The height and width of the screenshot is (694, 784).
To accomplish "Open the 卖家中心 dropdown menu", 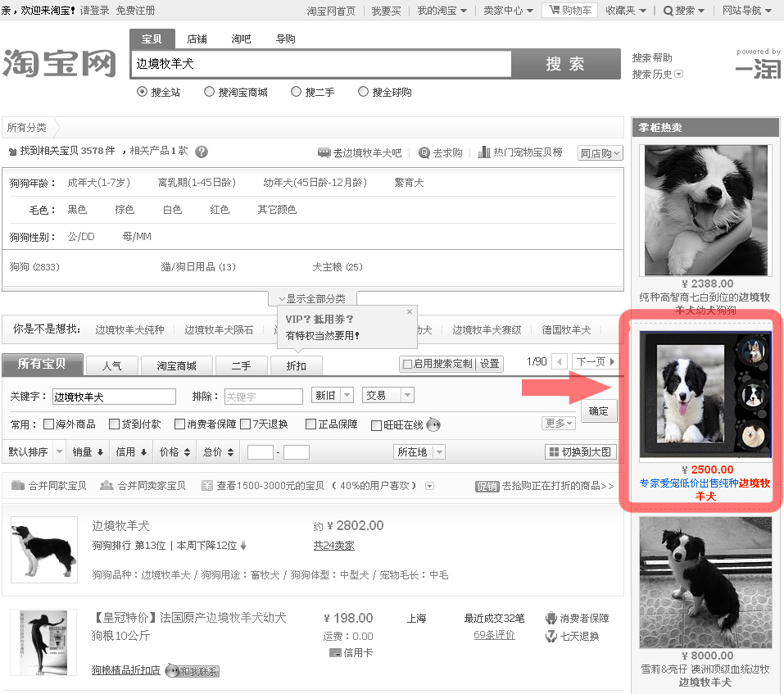I will coord(508,11).
